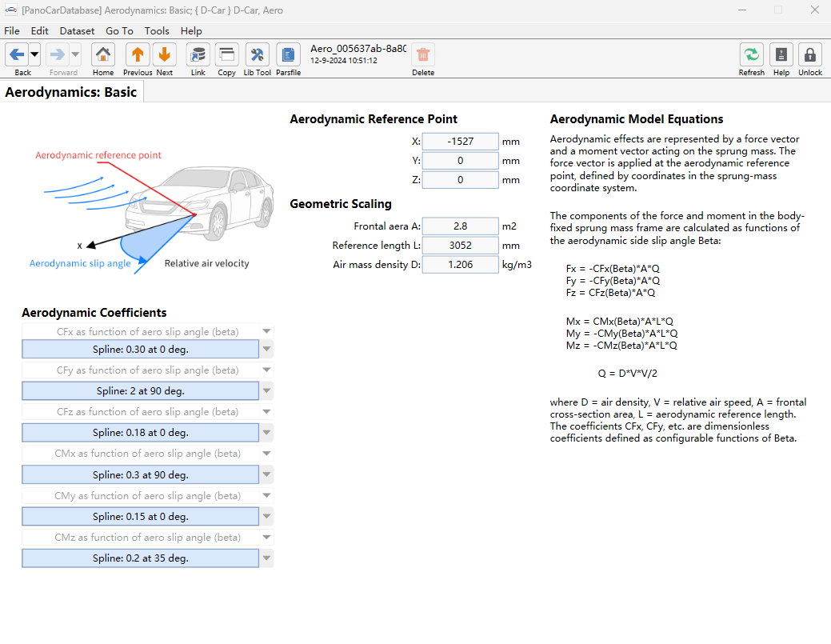Open the Help book icon
The height and width of the screenshot is (644, 831).
pos(781,54)
